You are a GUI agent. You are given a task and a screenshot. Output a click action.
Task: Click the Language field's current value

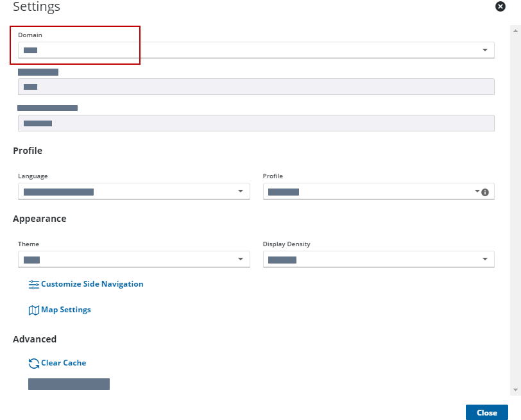[59, 192]
